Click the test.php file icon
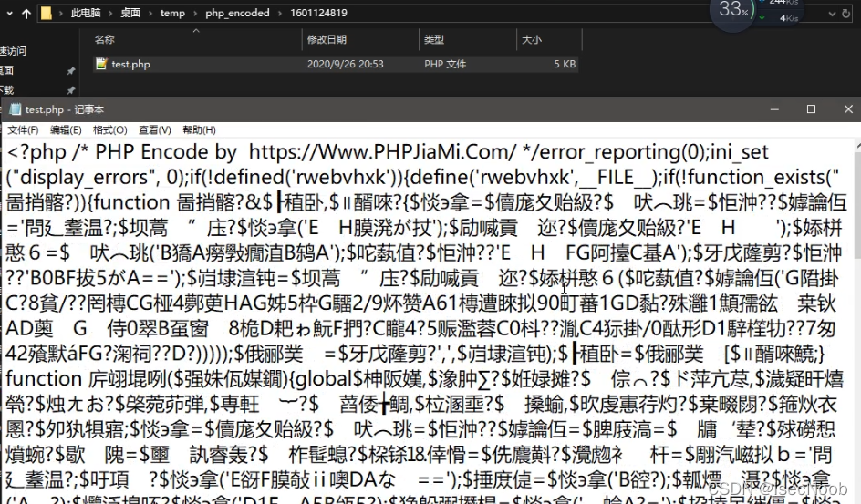 click(x=101, y=64)
